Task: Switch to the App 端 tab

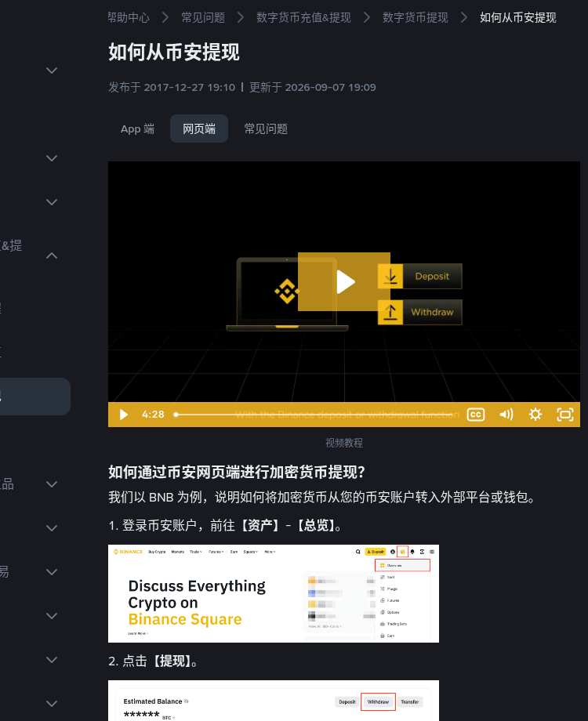Action: coord(137,129)
